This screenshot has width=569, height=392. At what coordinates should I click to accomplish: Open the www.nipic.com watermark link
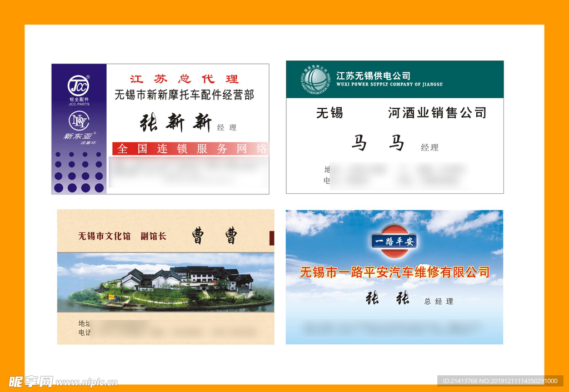click(87, 382)
